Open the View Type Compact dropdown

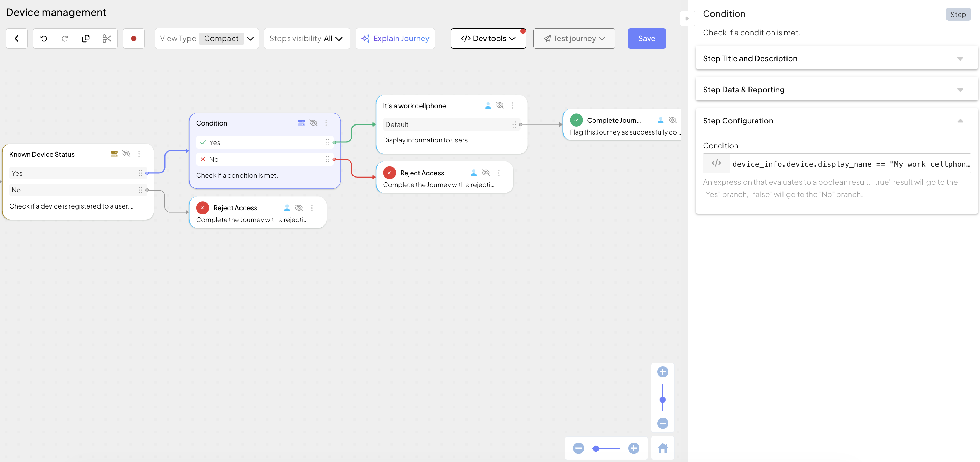(207, 38)
